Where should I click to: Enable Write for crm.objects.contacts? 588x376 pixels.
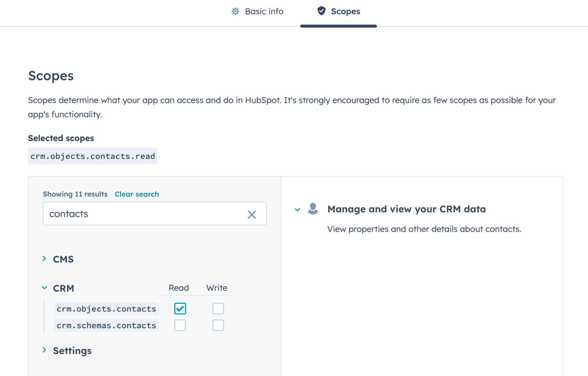click(218, 309)
